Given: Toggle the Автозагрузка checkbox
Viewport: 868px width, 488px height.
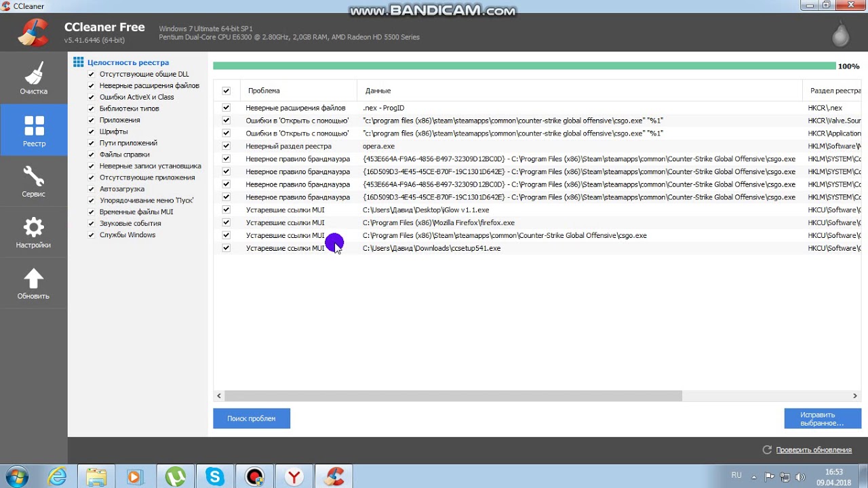Looking at the screenshot, I should tap(92, 189).
